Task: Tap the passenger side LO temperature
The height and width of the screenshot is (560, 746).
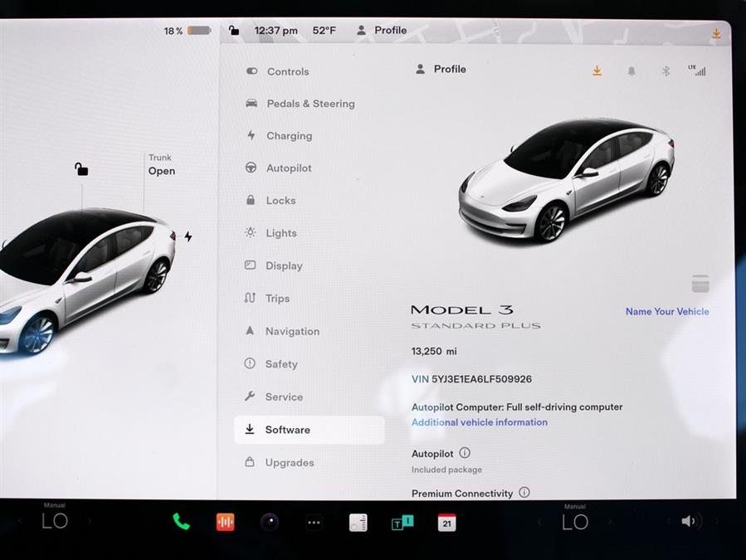Action: [x=575, y=523]
